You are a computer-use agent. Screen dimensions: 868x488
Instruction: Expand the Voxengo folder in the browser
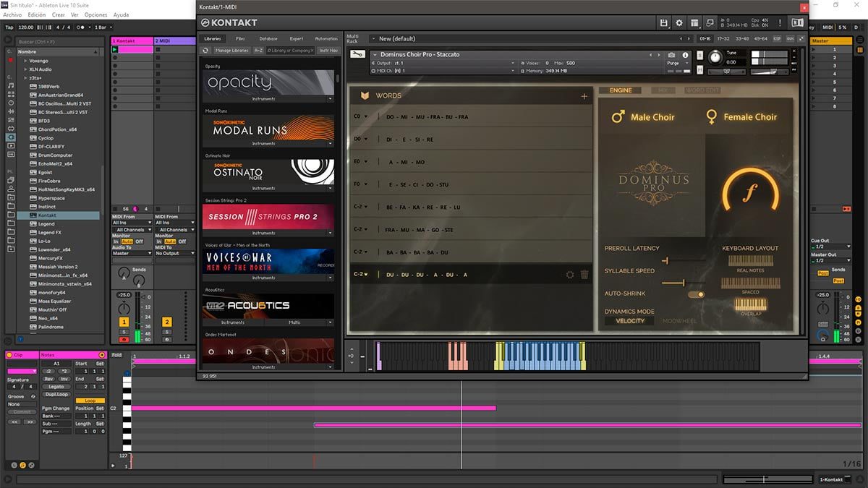click(x=25, y=61)
